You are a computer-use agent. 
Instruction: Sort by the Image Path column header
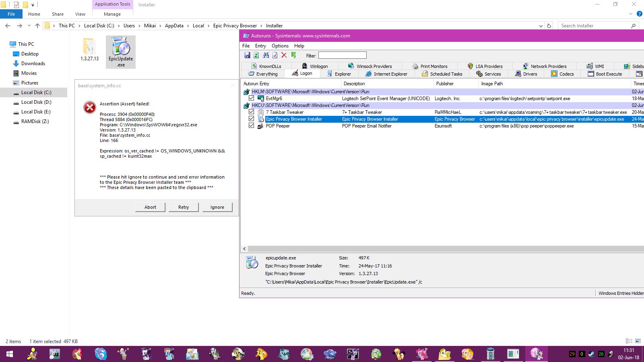555,84
